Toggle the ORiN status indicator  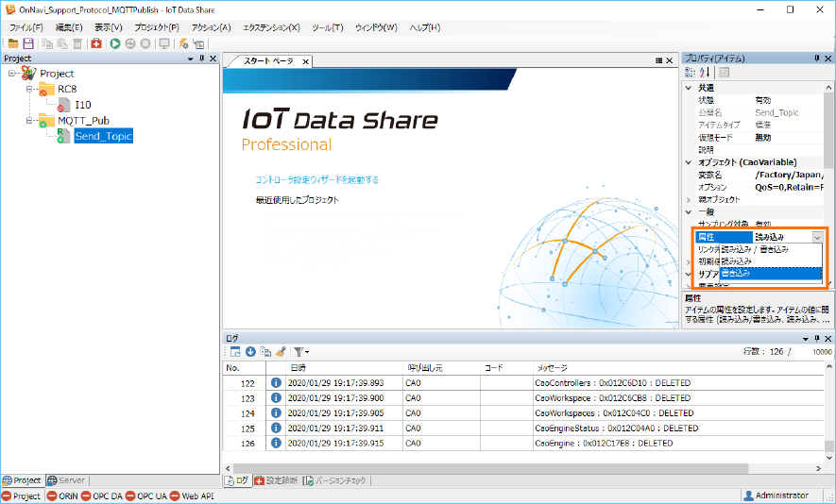coord(62,496)
